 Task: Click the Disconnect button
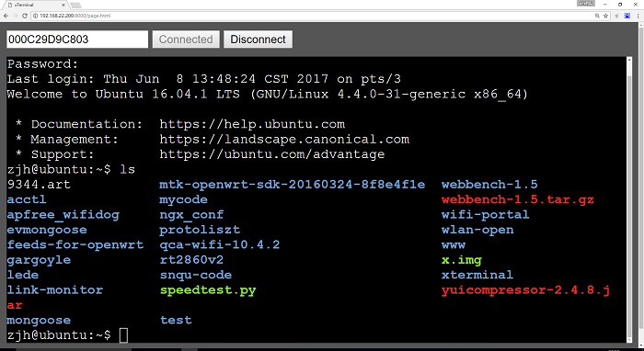(x=258, y=40)
